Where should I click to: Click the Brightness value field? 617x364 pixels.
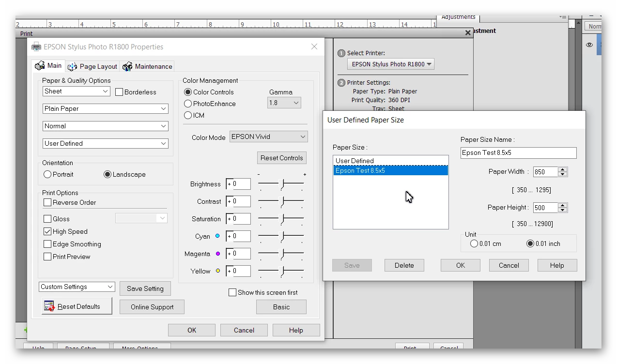[238, 184]
